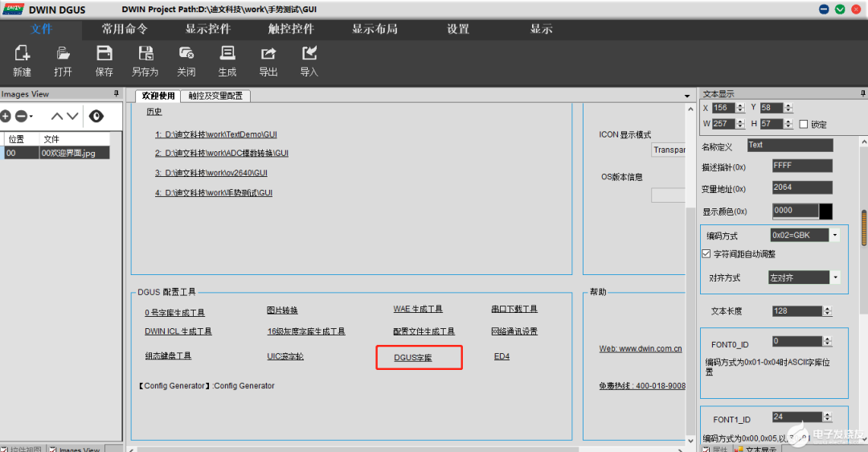The image size is (868, 452).
Task: Click the welcome page vertical scrollbar
Action: [x=690, y=274]
